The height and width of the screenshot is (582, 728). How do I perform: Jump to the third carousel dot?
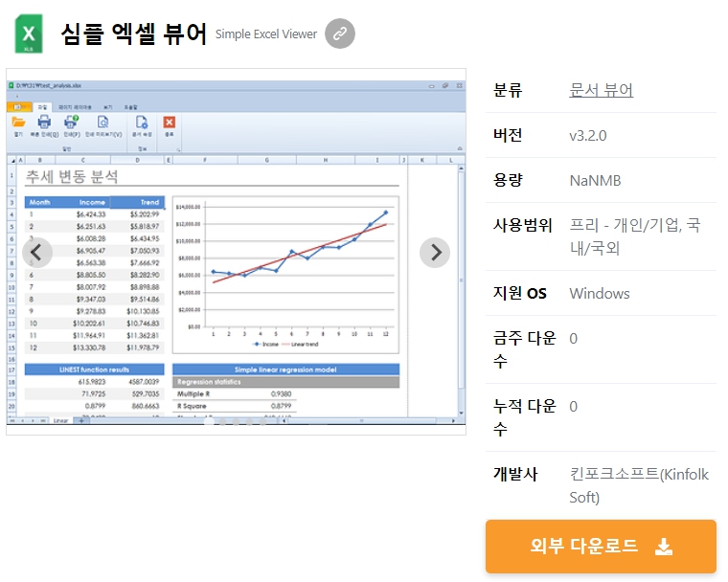tap(237, 421)
